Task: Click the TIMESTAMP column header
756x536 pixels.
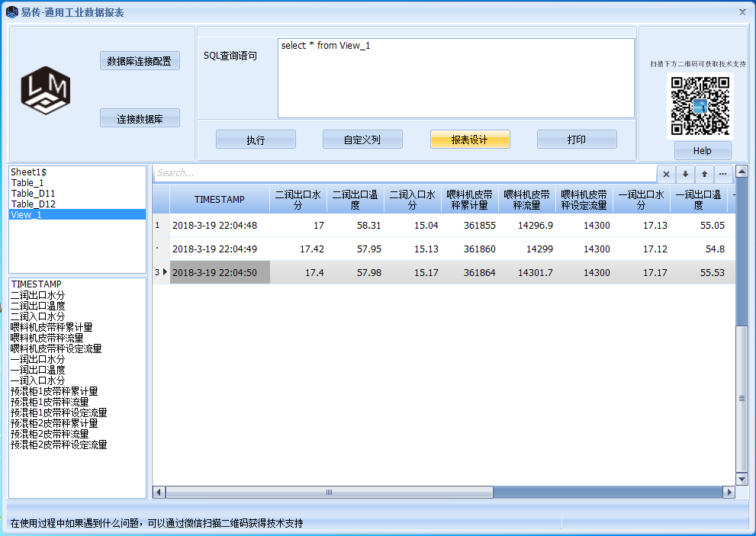Action: (220, 200)
